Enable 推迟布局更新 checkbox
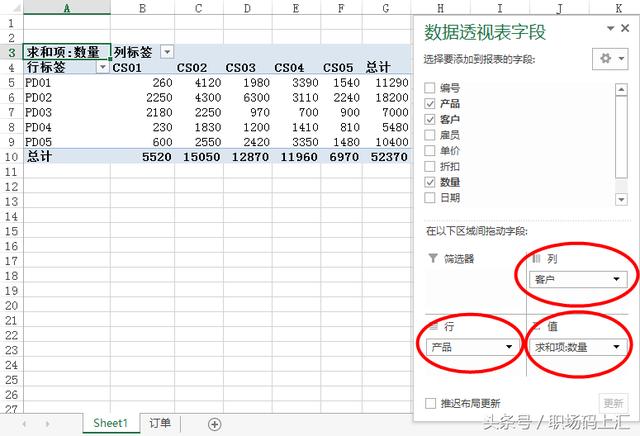640x436 pixels. coord(431,403)
